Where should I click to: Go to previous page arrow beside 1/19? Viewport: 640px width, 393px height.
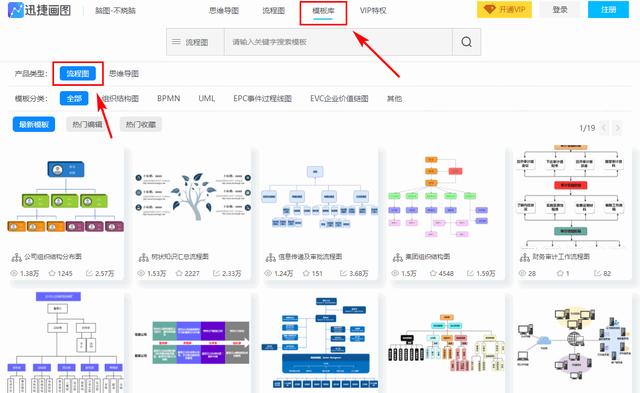click(604, 128)
